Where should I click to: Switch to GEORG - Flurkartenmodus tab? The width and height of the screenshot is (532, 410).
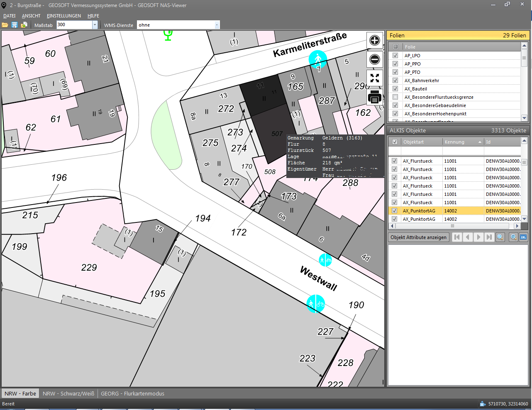(x=132, y=393)
